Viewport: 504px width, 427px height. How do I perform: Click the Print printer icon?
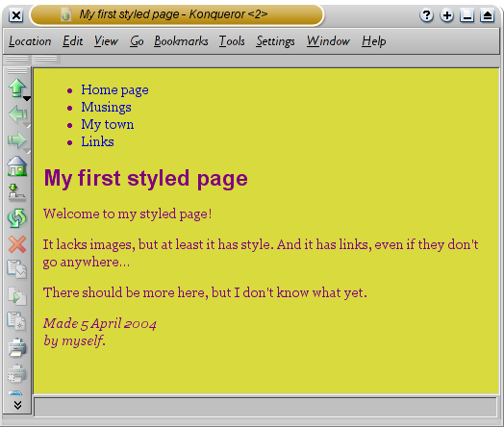[17, 347]
